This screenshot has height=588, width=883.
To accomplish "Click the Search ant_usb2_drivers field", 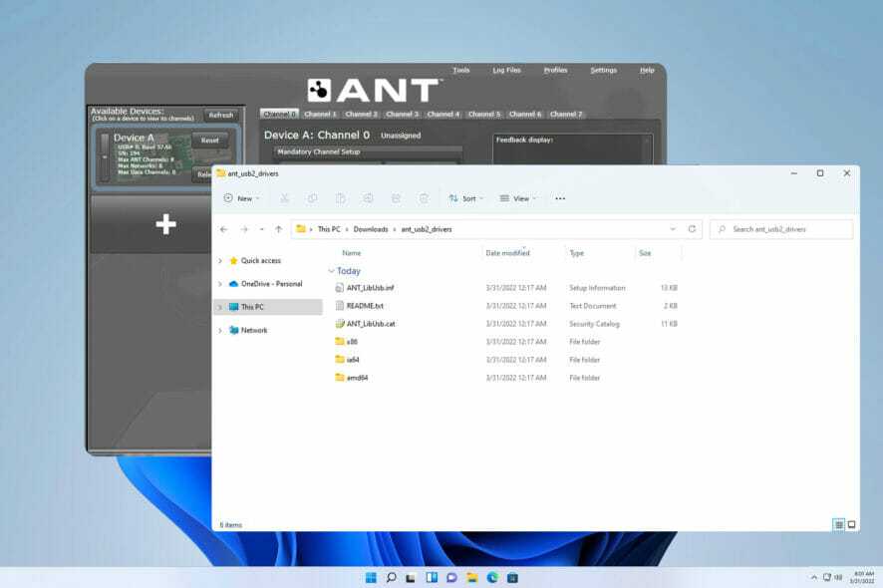I will (781, 229).
